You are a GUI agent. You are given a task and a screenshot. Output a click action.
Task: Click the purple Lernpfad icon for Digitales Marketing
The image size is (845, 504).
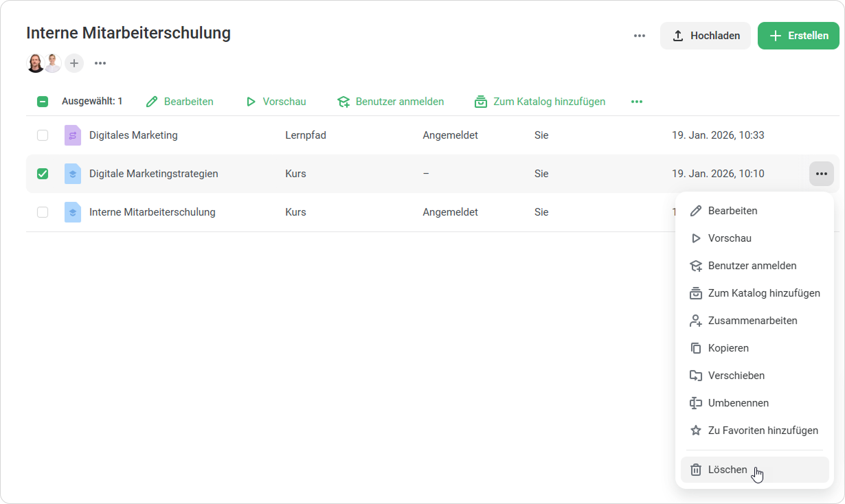tap(72, 135)
